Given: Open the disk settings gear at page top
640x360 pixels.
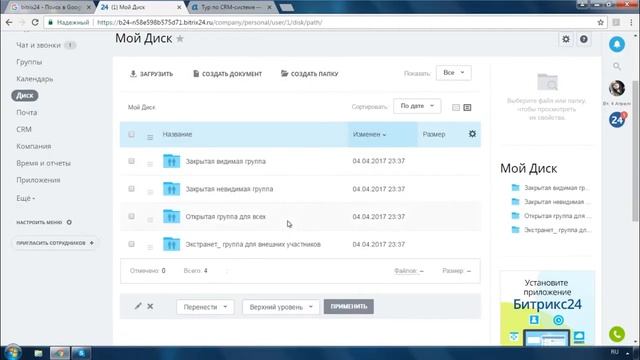Looking at the screenshot, I should click(x=566, y=39).
